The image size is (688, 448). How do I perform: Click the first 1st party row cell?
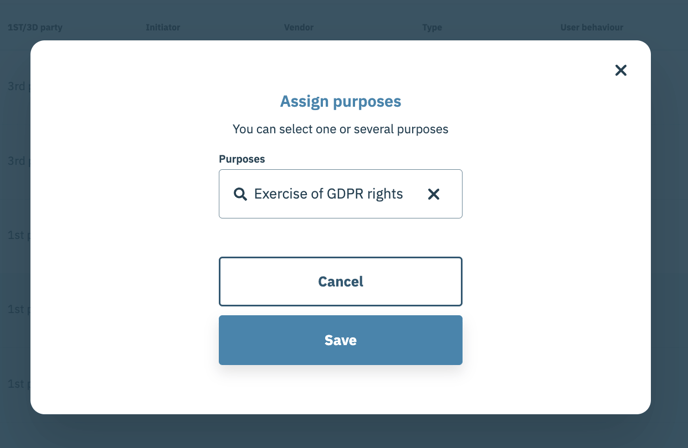coord(18,235)
